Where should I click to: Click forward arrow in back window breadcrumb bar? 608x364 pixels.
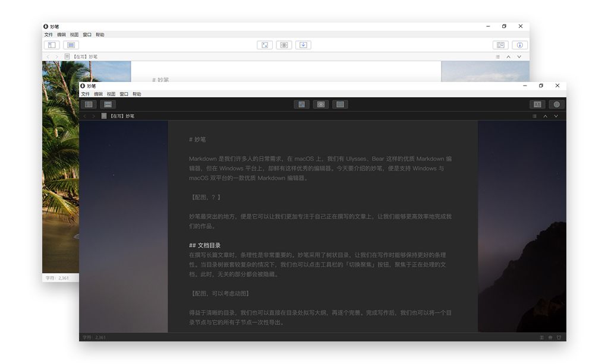click(56, 56)
